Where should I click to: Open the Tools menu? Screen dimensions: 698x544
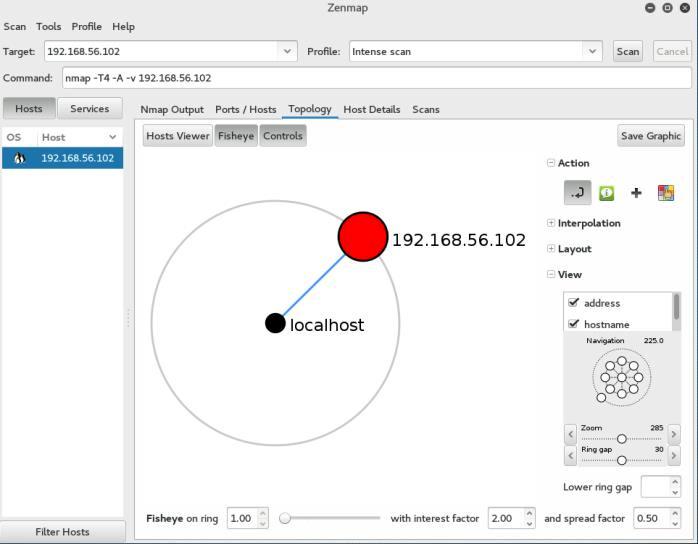tap(49, 27)
